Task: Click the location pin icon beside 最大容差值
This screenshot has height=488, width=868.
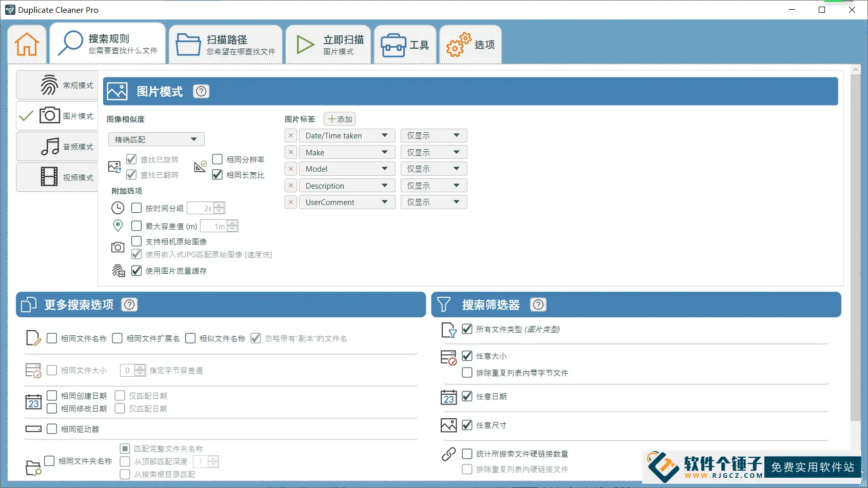Action: [118, 226]
